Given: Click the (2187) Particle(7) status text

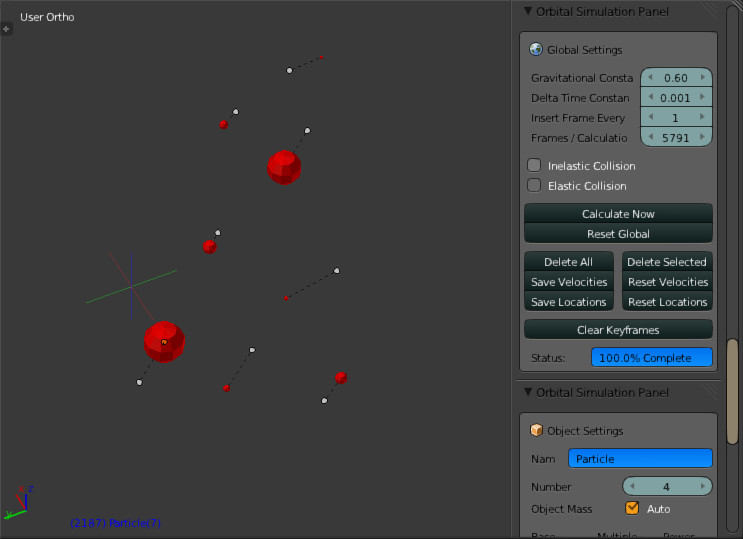Looking at the screenshot, I should (115, 522).
